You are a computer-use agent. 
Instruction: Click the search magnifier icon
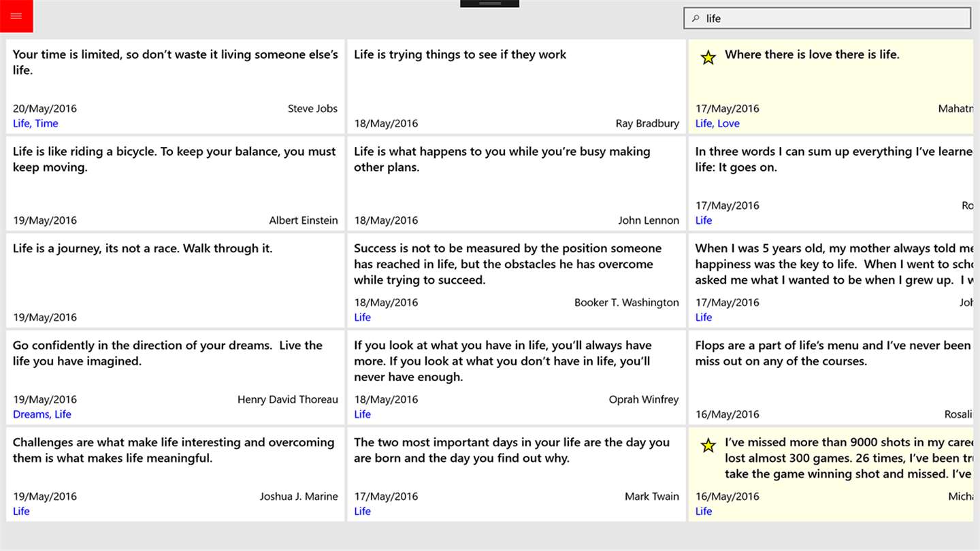[x=696, y=18]
